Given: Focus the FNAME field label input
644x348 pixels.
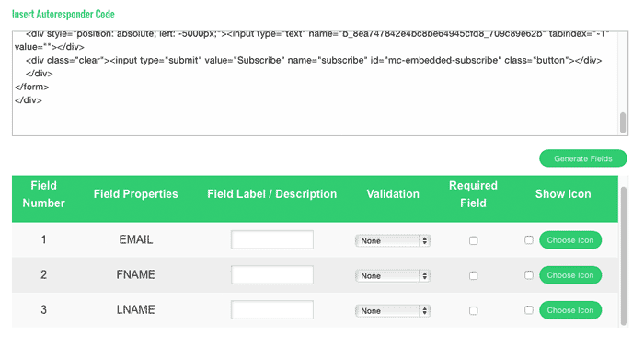Looking at the screenshot, I should point(272,275).
